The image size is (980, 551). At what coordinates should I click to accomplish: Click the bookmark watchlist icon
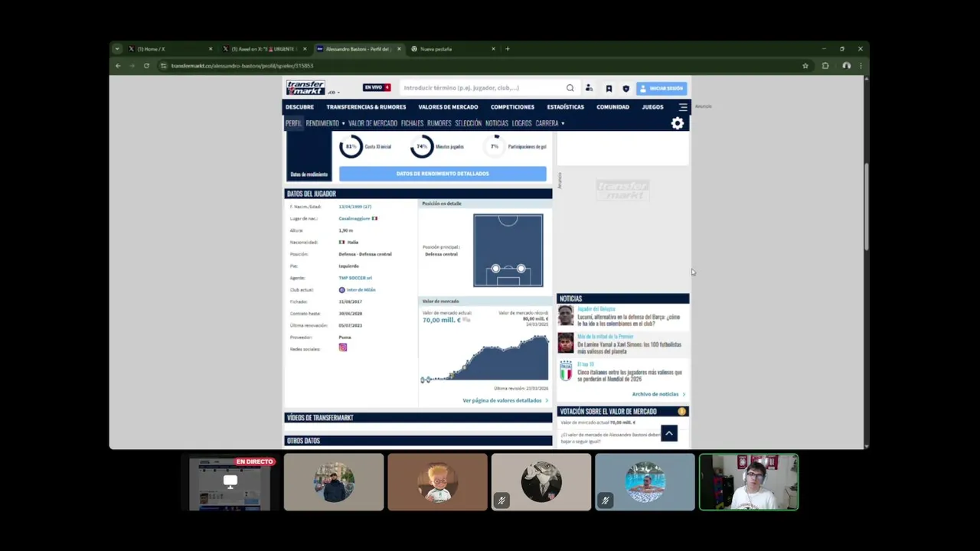609,88
